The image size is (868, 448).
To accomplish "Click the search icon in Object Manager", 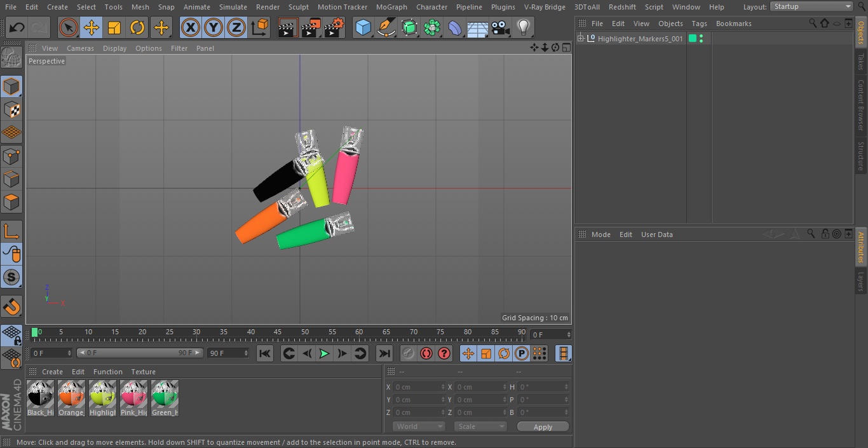I will pos(813,23).
